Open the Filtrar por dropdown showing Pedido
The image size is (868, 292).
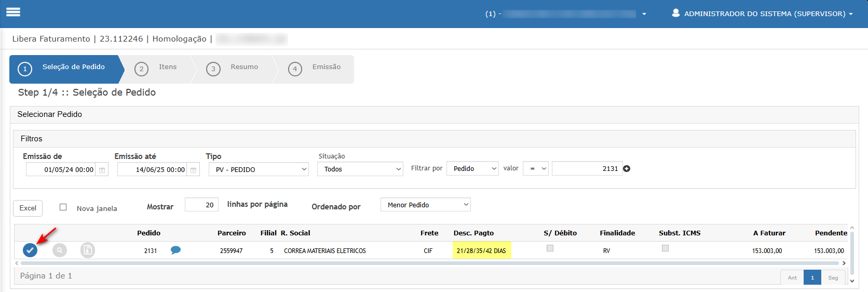tap(472, 168)
